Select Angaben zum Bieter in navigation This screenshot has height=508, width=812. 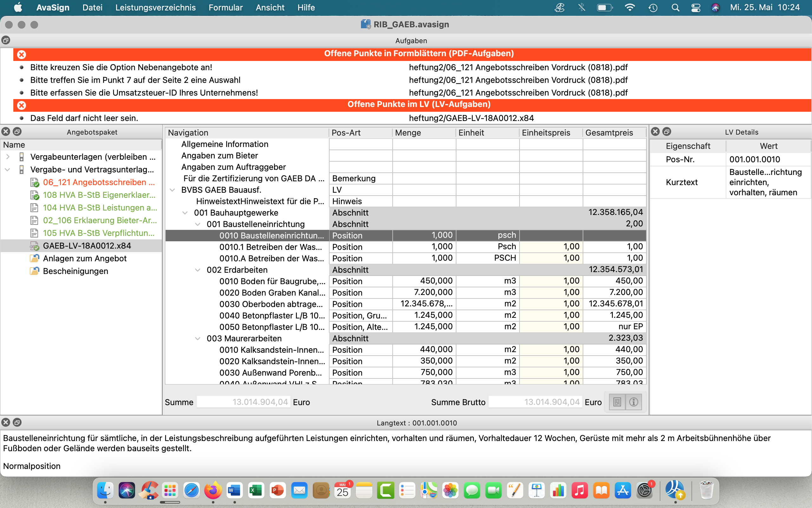tap(219, 156)
